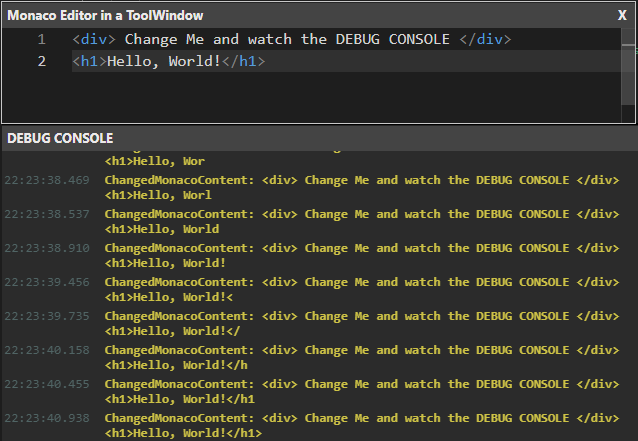Click timestamp 22:23:40.158 in debug console

tap(47, 350)
